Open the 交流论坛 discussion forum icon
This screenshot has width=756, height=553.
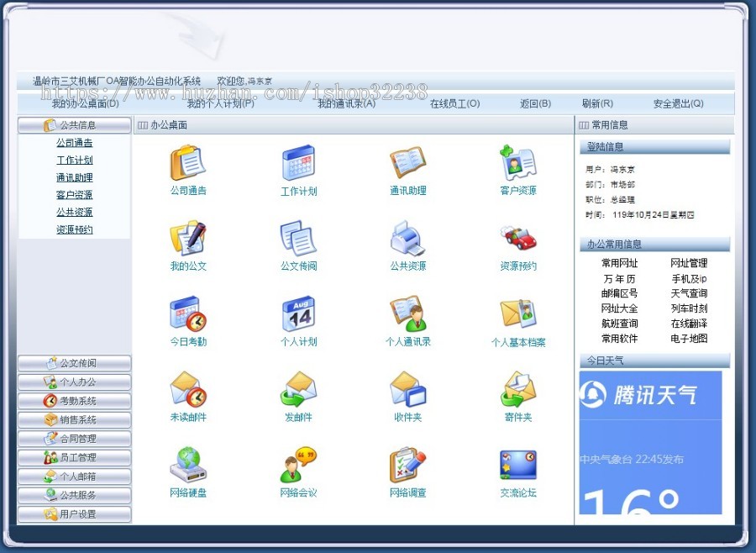[x=517, y=466]
